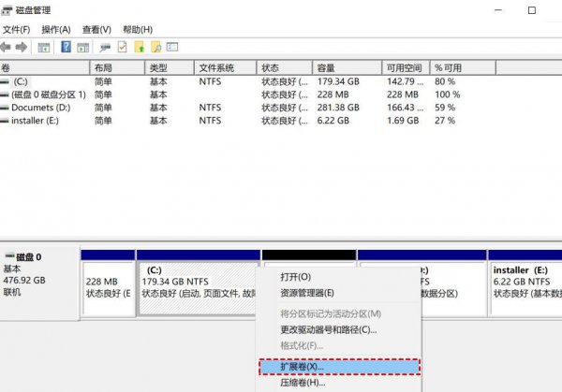562x392 pixels.
Task: Open the 操作(A) menu
Action: [56, 30]
